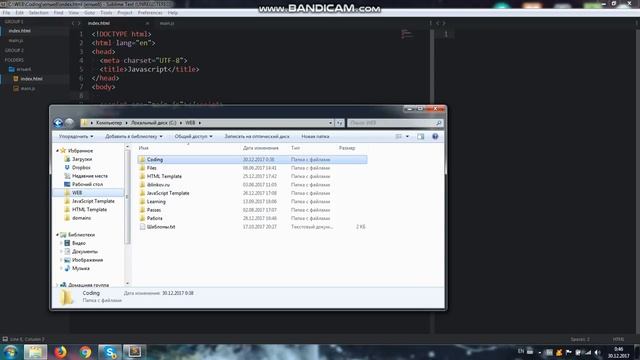
Task: Click main.js under Sublime GROUP 1
Action: coord(16,40)
